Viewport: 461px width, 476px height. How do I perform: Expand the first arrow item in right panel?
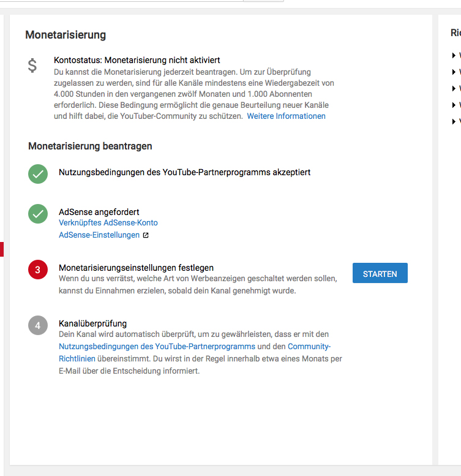[x=454, y=56]
